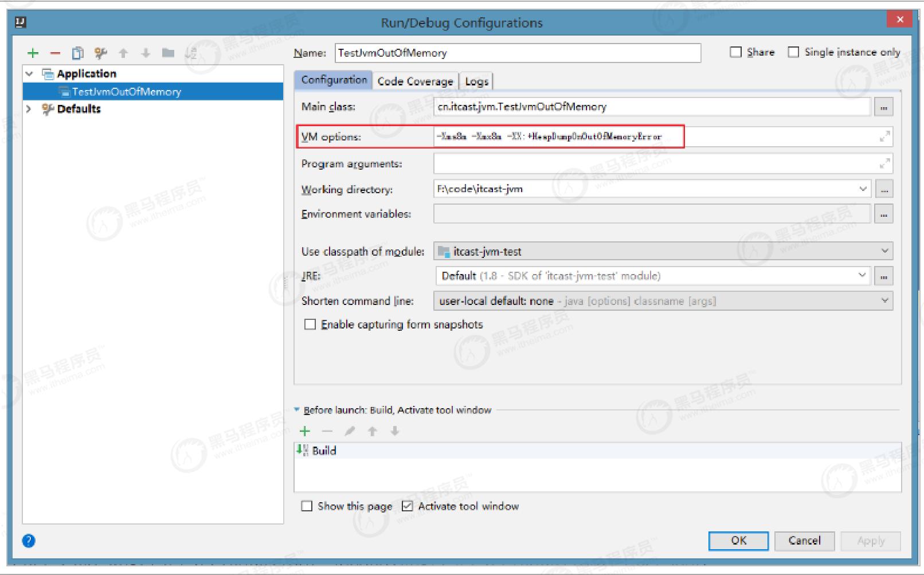This screenshot has height=575, width=924.
Task: Copy configuration using the duplicate icon
Action: pyautogui.click(x=78, y=53)
